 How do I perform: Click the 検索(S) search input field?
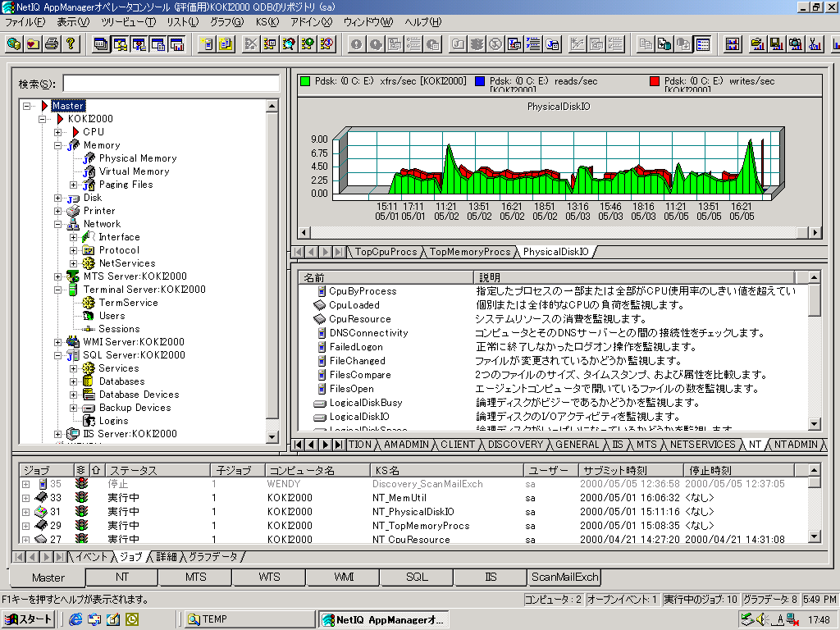pyautogui.click(x=171, y=84)
